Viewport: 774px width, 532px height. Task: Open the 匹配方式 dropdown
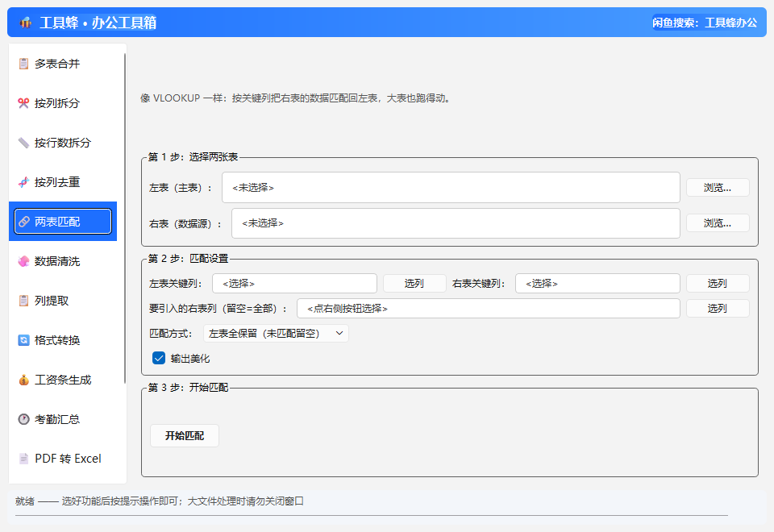click(276, 334)
